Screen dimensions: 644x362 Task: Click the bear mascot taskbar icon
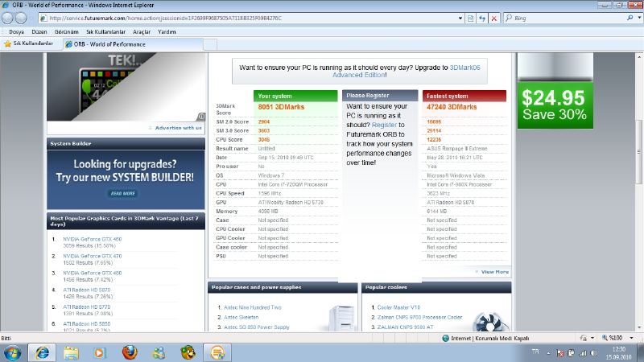pos(188,353)
